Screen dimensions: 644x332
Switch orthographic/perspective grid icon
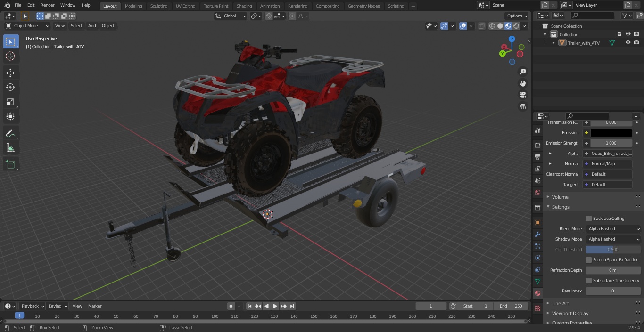[523, 107]
